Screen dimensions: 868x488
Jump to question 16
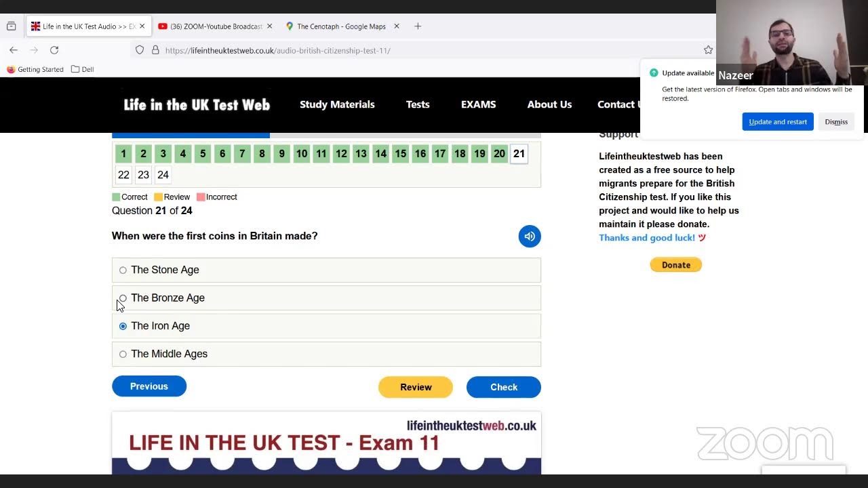coord(420,154)
